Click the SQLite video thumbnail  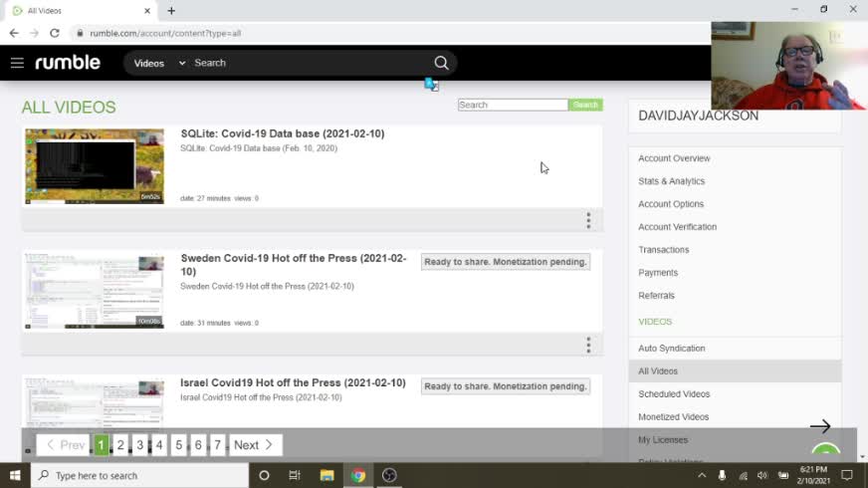(95, 166)
